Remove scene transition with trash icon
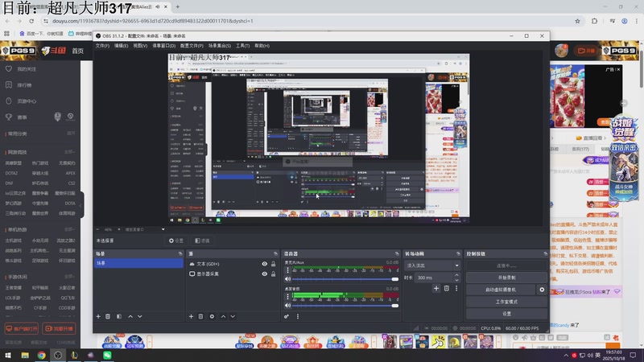644x362 pixels. [447, 289]
